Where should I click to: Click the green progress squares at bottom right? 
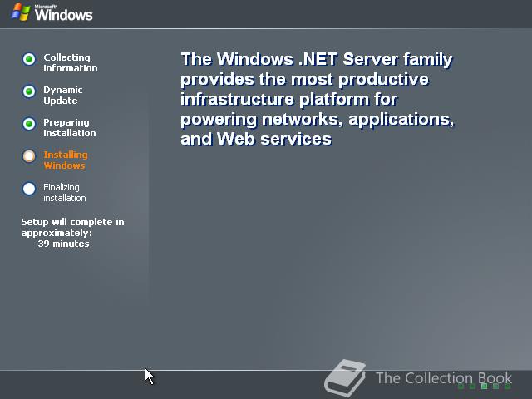(x=485, y=386)
